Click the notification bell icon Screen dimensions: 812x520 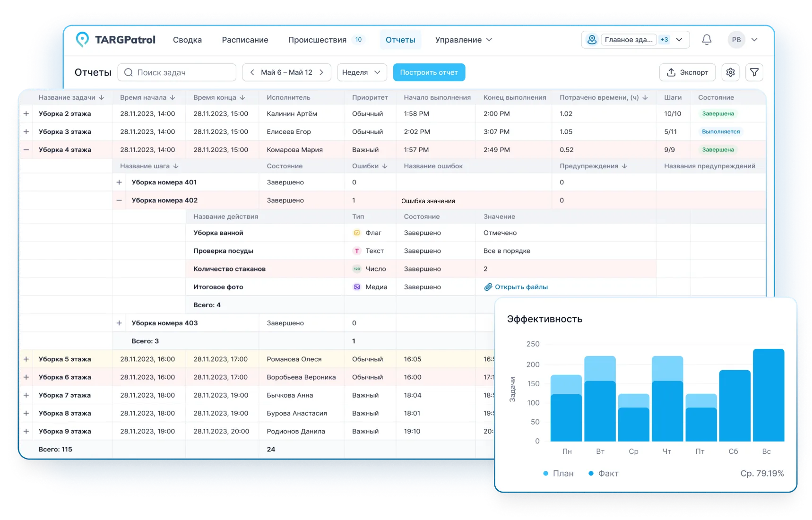click(x=707, y=40)
